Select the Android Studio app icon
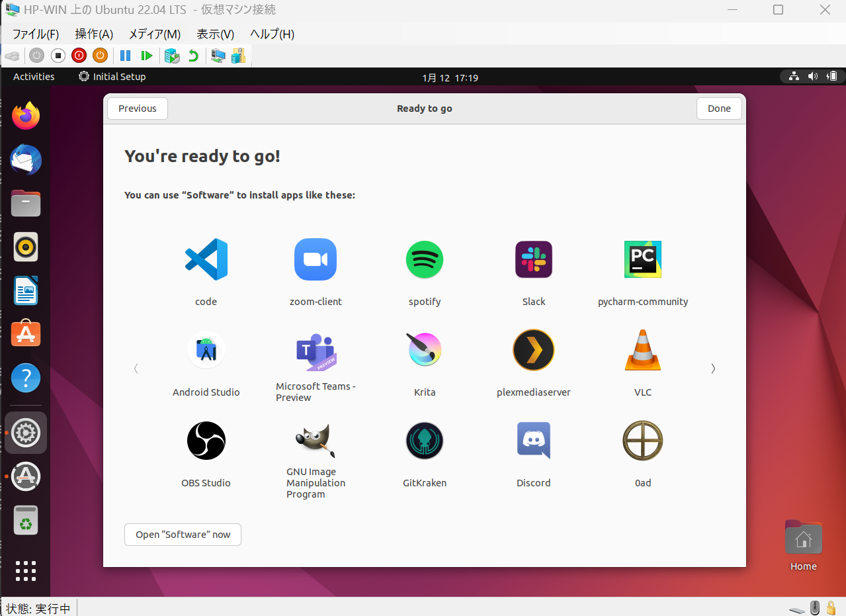The width and height of the screenshot is (846, 616). [x=206, y=350]
